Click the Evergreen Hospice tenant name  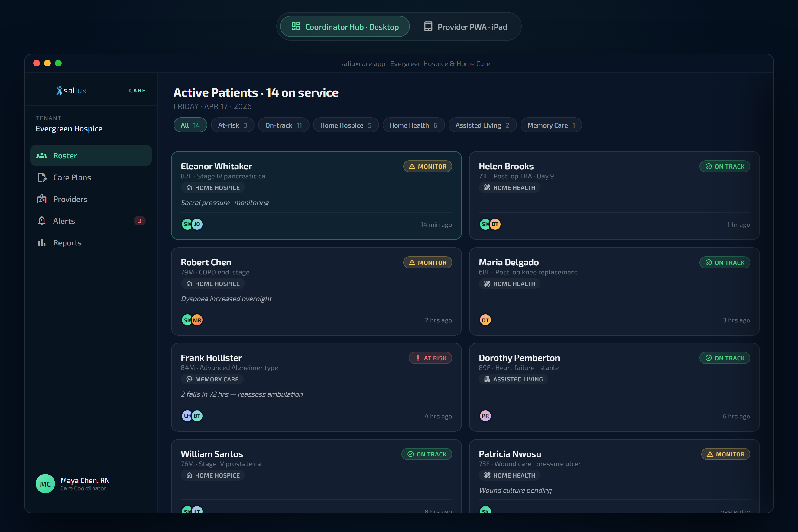pos(69,128)
